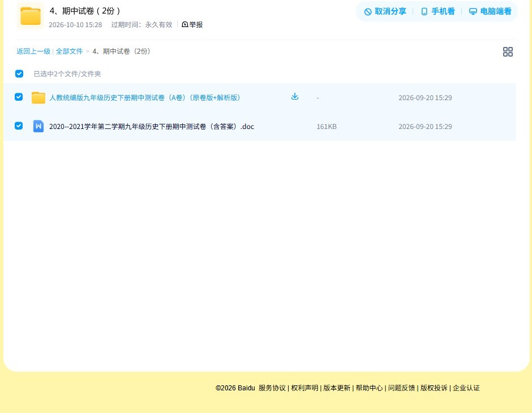
Task: Open 版权投诉 footer link
Action: pyautogui.click(x=434, y=388)
